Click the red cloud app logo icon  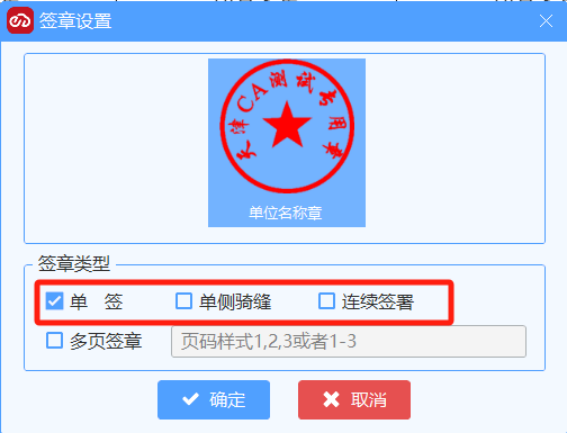pos(20,21)
